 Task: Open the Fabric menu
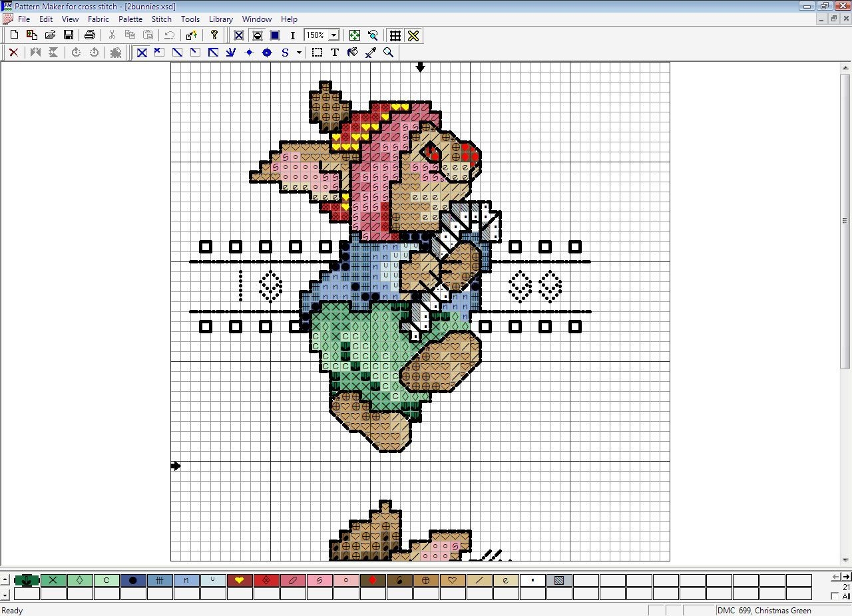pos(98,19)
